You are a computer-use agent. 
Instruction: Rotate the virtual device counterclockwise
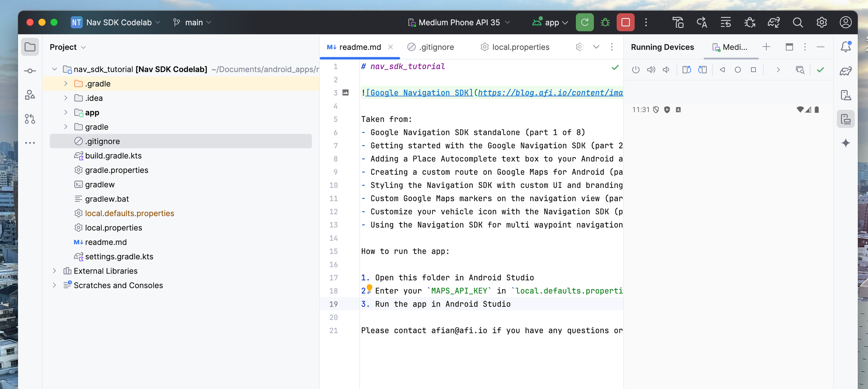point(686,69)
